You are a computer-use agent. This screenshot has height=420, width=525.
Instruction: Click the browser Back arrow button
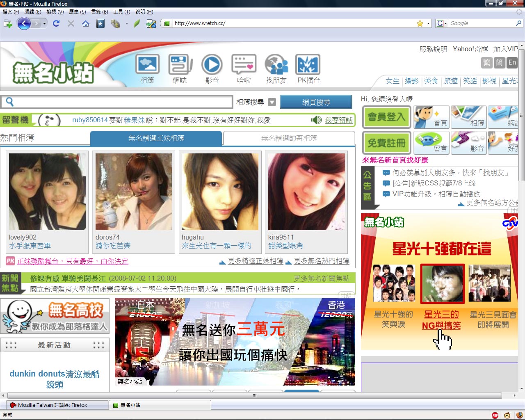(x=24, y=23)
